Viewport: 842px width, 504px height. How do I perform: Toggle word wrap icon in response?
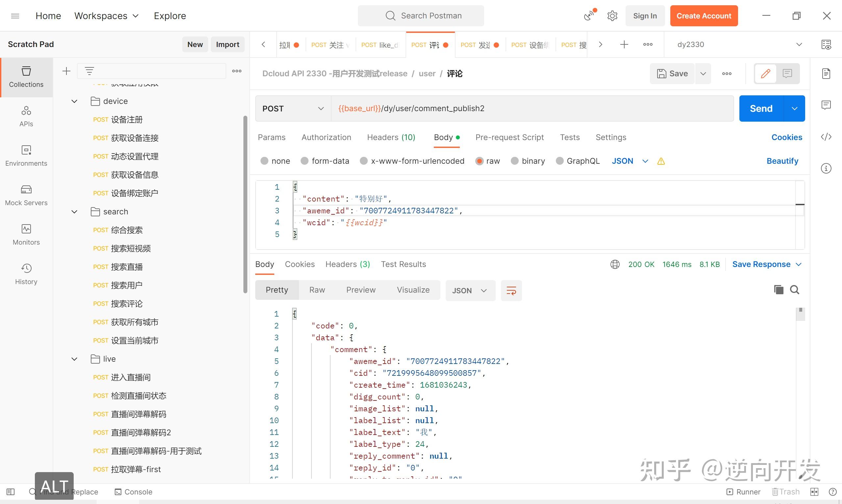point(511,291)
